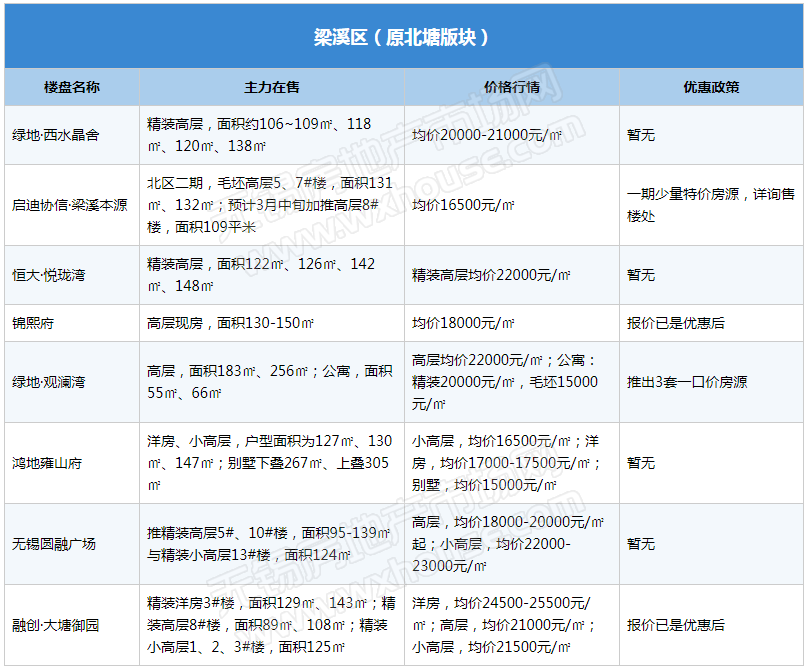The height and width of the screenshot is (669, 807).
Task: Select the 推出3套一口价房源 discount cell
Action: click(687, 382)
